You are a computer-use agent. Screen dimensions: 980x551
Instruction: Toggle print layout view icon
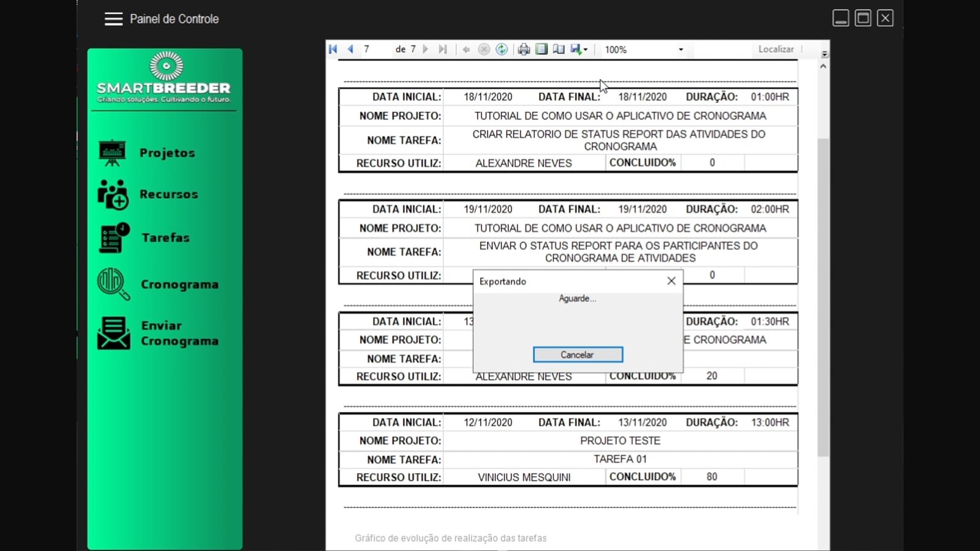click(541, 50)
